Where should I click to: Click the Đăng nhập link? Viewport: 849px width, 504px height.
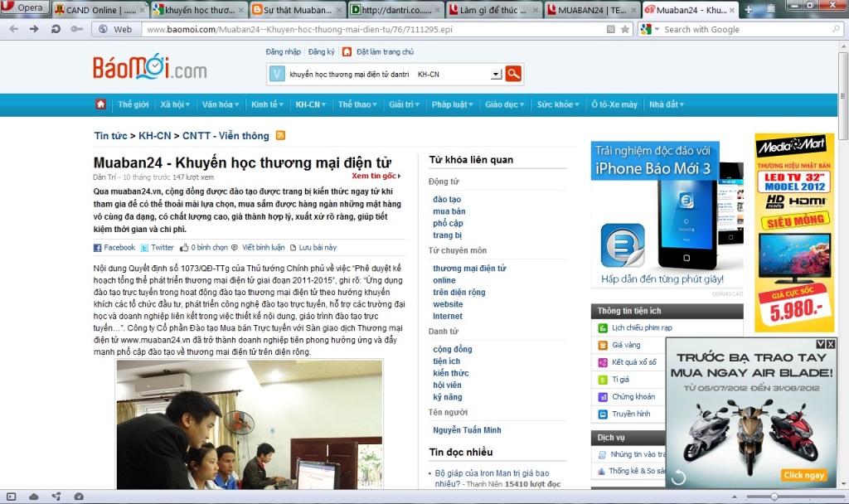click(x=284, y=52)
